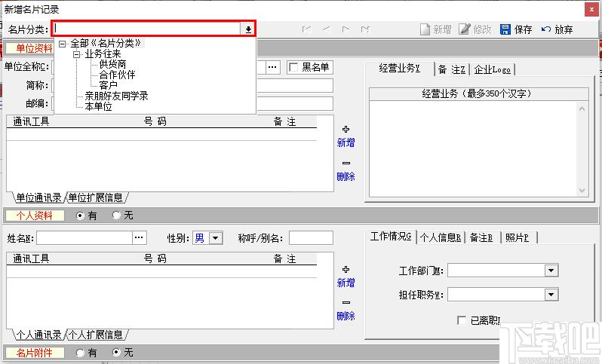Select the 全部《名片分类》 root label
Image resolution: width=602 pixels, height=364 pixels.
pyautogui.click(x=106, y=44)
